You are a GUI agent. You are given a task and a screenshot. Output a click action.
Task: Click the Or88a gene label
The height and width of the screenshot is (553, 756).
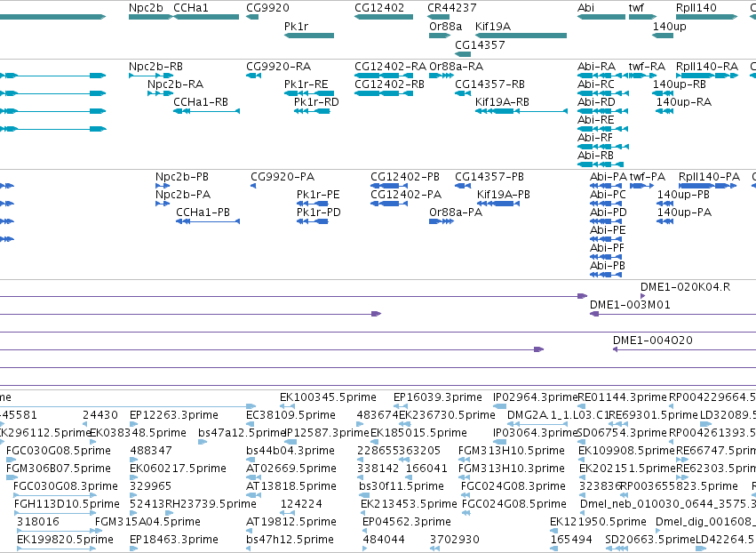coord(445,27)
